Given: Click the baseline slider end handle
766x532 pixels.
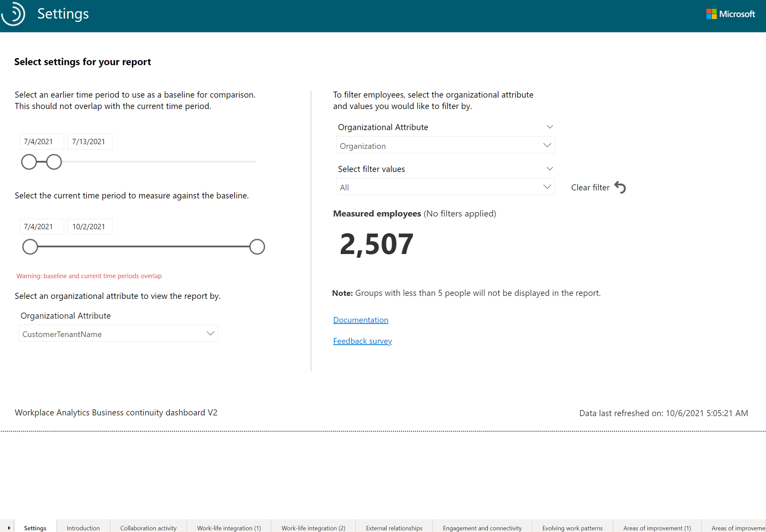Looking at the screenshot, I should 54,162.
